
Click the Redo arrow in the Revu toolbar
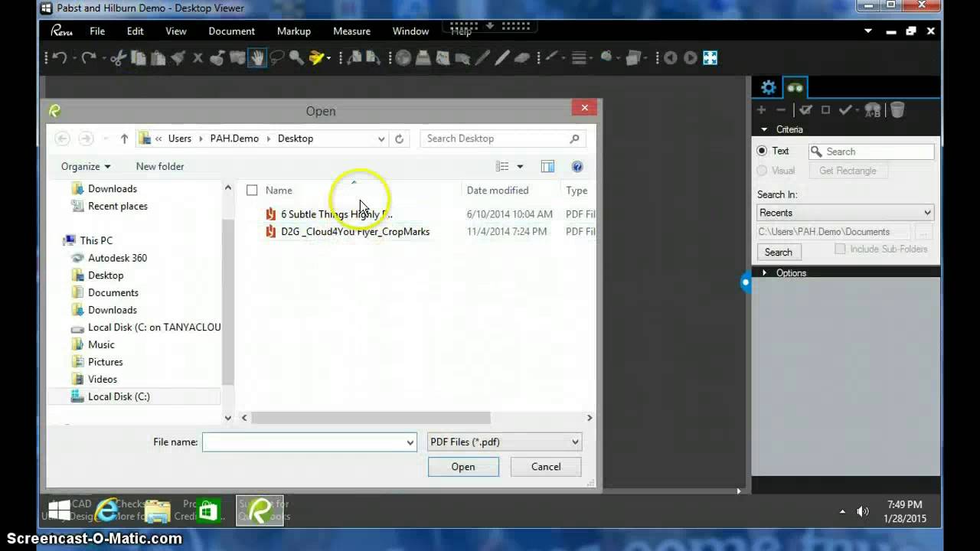88,58
